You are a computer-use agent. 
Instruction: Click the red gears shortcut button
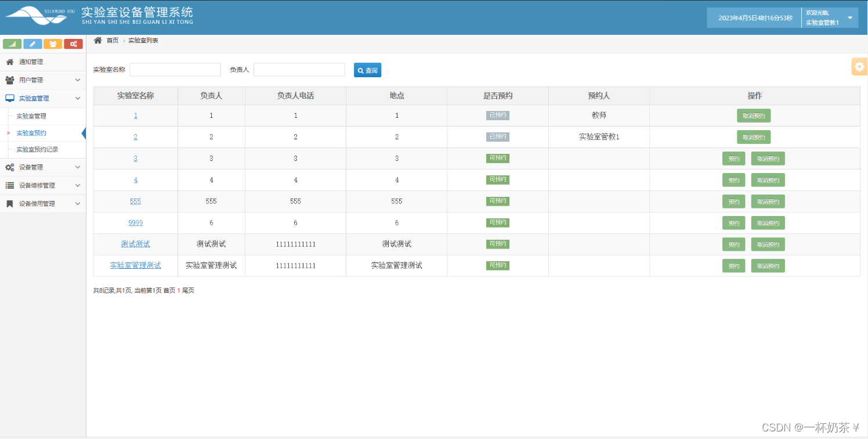tap(73, 44)
